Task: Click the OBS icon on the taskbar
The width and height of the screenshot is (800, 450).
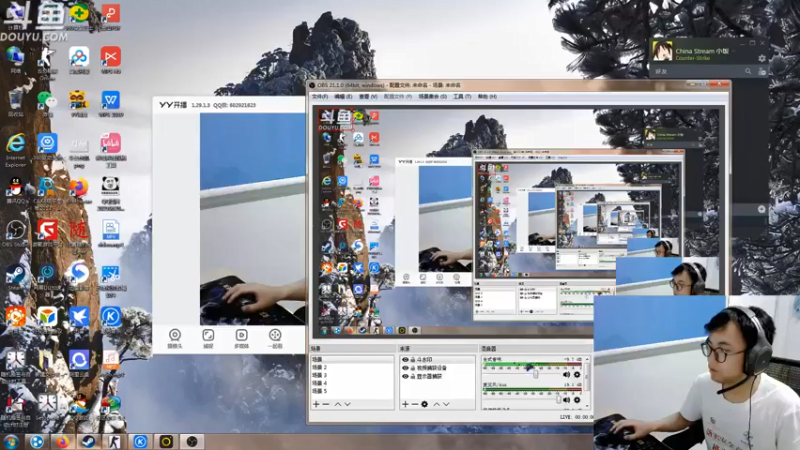Action: pyautogui.click(x=192, y=441)
